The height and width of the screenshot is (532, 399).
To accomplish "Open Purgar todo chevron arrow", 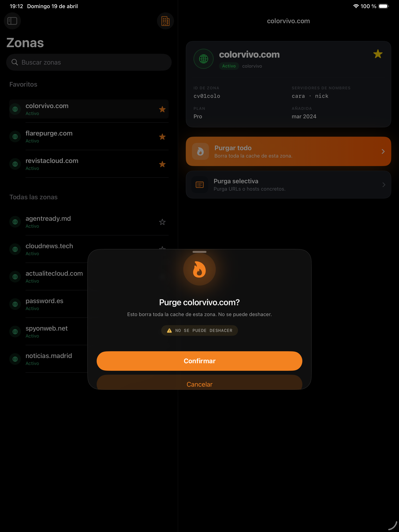I will 383,152.
